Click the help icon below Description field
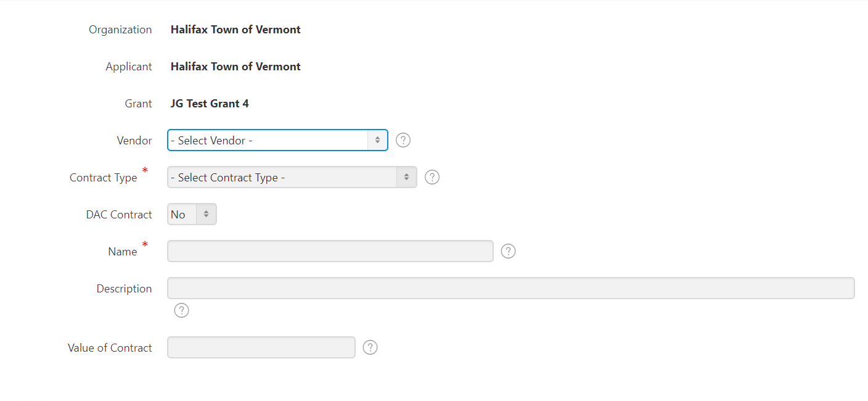The height and width of the screenshot is (401, 868). [181, 310]
